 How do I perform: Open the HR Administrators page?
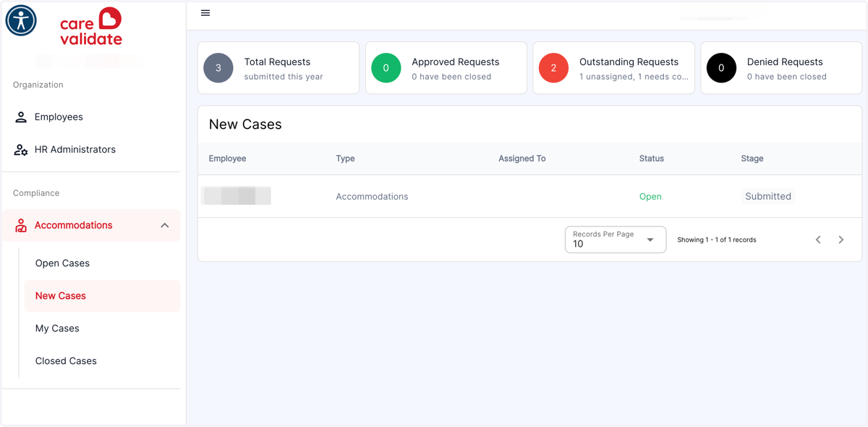(x=91, y=150)
